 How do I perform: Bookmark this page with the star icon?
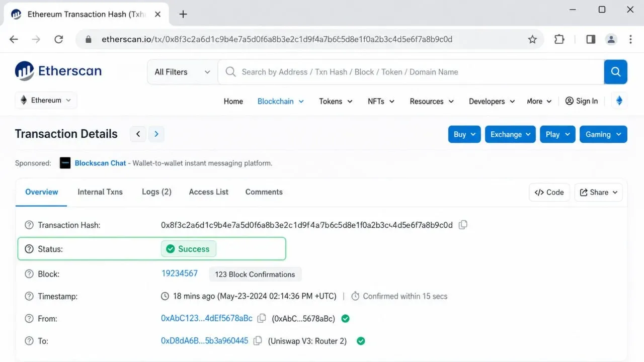pyautogui.click(x=532, y=39)
